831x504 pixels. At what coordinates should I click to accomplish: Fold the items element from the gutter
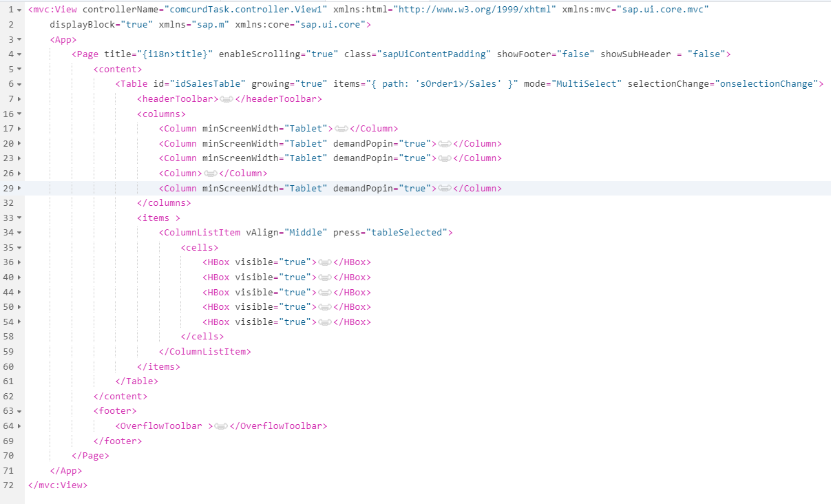click(20, 218)
